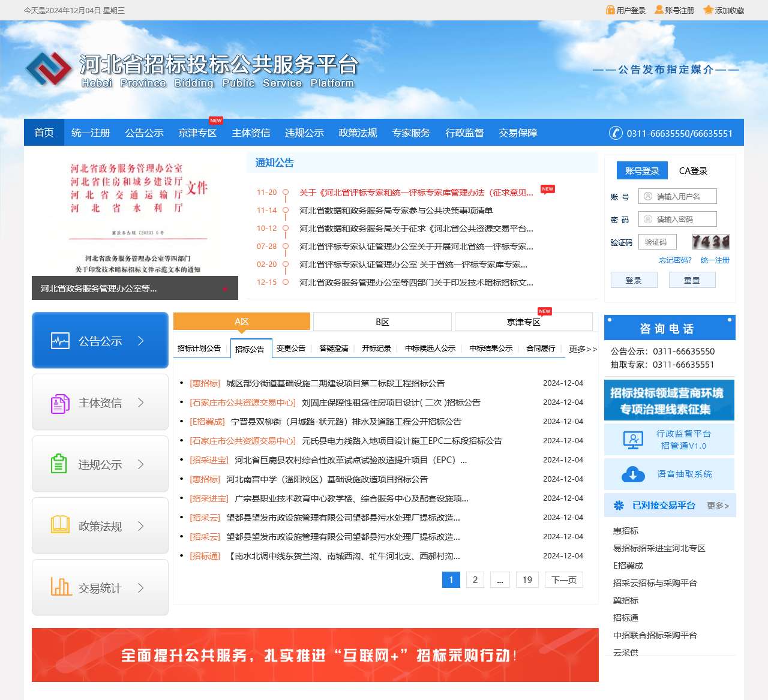Screen dimensions: 768x700
Task: Open 统一注册 navigation menu item
Action: click(x=91, y=133)
